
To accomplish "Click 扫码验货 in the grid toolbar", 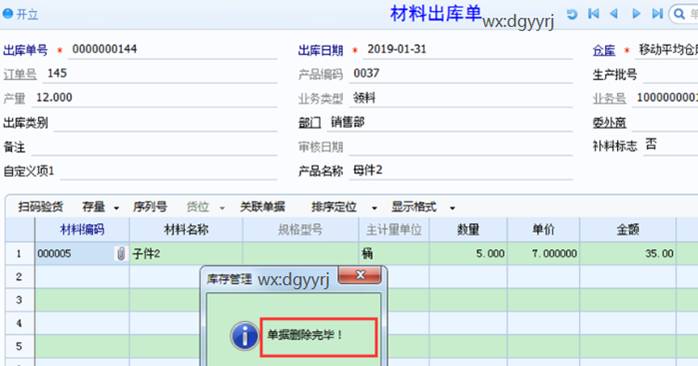I will (x=41, y=207).
